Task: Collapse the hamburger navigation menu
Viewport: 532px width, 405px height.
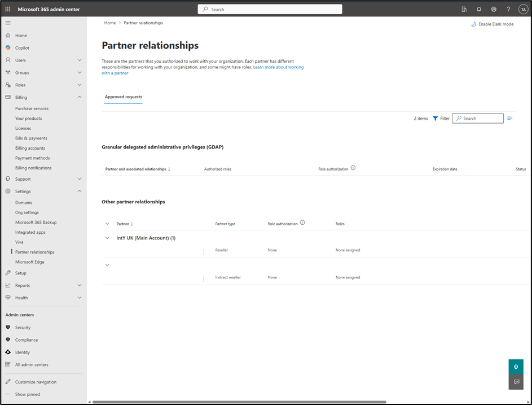Action: pos(8,23)
